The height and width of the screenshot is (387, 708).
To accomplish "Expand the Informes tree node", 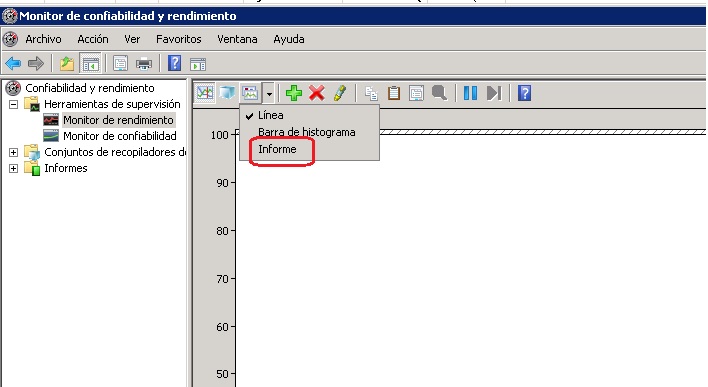I will (x=14, y=168).
